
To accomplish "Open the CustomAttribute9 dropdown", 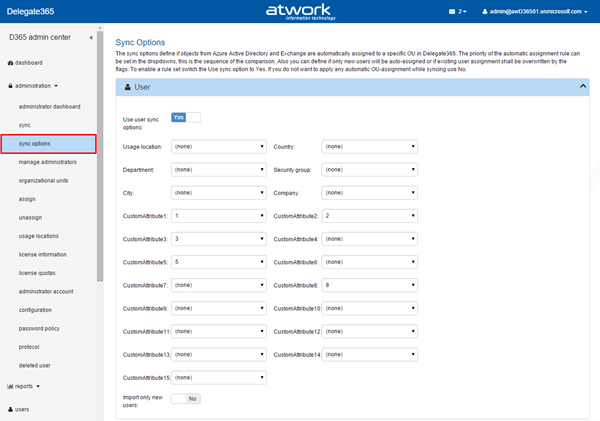I will pyautogui.click(x=218, y=308).
